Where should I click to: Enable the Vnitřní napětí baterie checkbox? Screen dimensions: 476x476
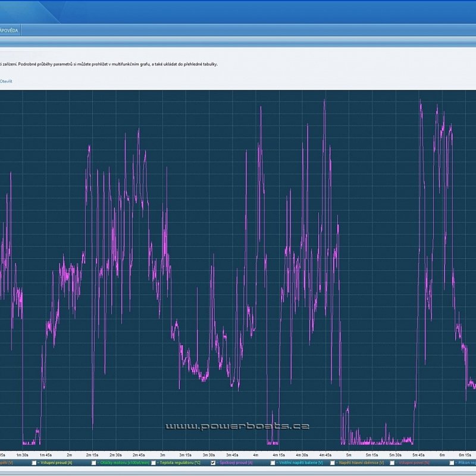coord(273,462)
